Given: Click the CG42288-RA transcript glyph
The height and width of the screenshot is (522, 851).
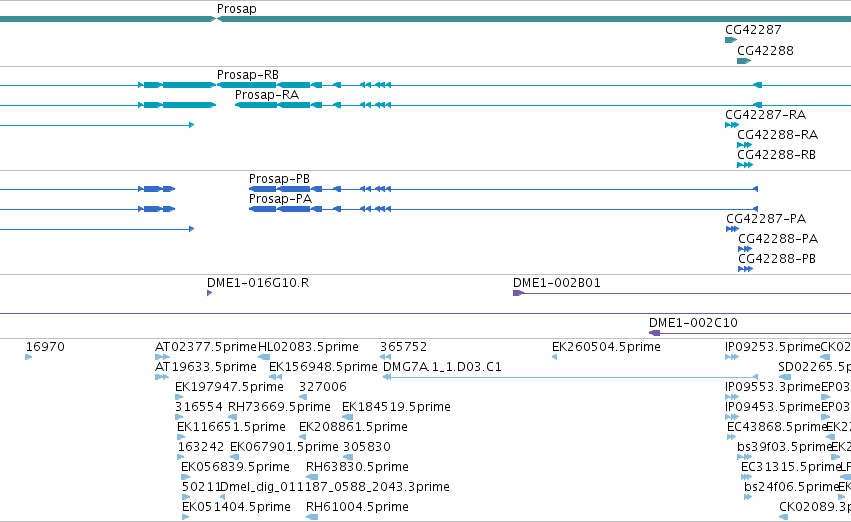Looking at the screenshot, I should pyautogui.click(x=744, y=145).
